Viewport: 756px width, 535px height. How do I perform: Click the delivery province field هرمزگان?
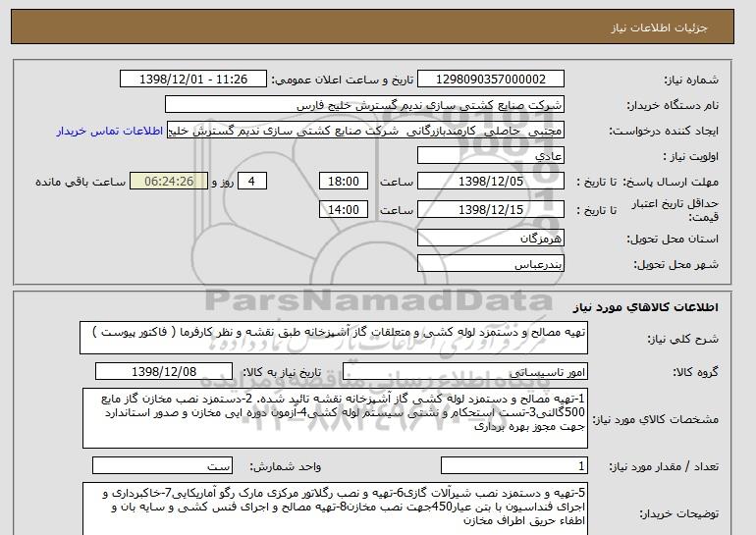[491, 239]
